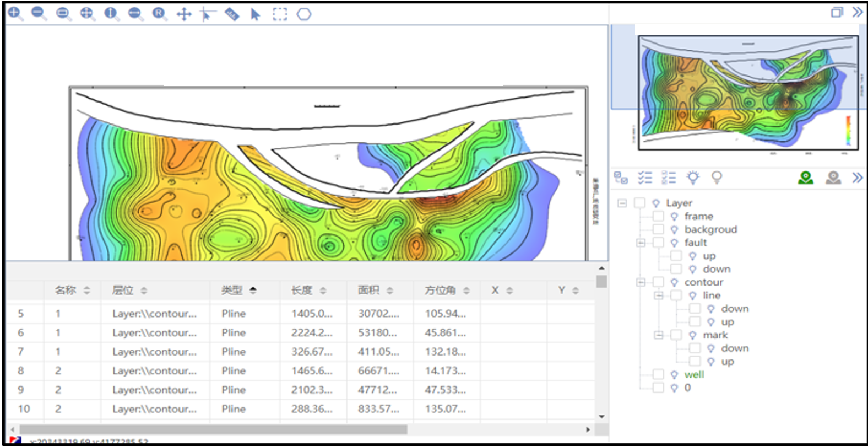
Task: Click the green location marker icon
Action: click(806, 178)
